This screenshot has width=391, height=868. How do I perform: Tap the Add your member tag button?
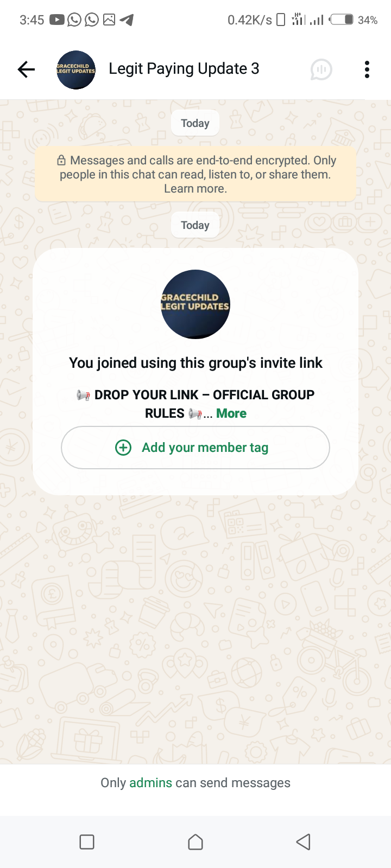coord(195,448)
